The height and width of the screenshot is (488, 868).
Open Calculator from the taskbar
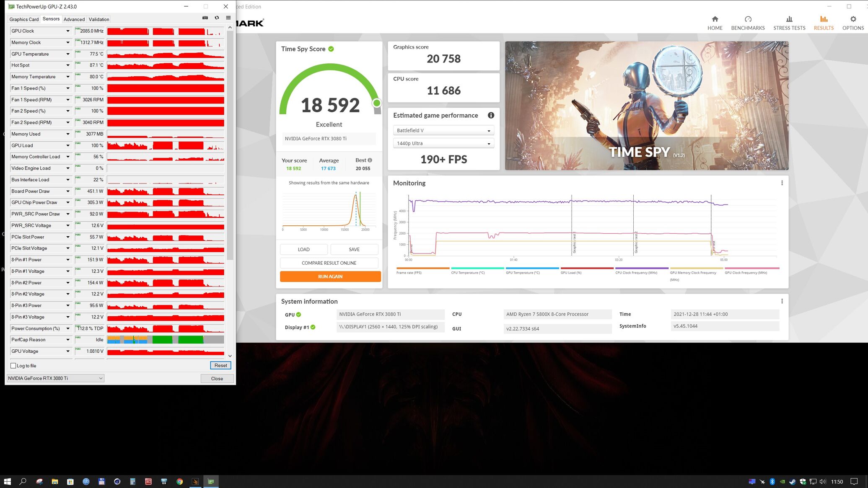pyautogui.click(x=132, y=481)
